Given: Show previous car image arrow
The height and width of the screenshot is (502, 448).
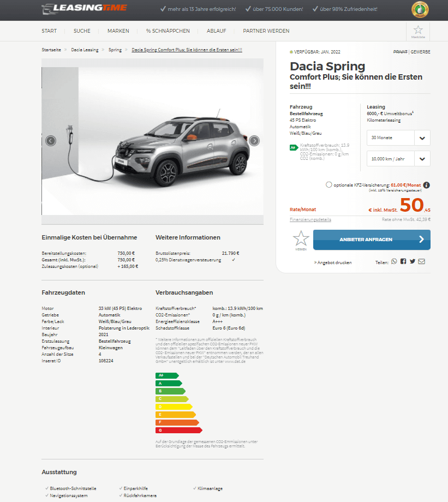Looking at the screenshot, I should point(51,141).
